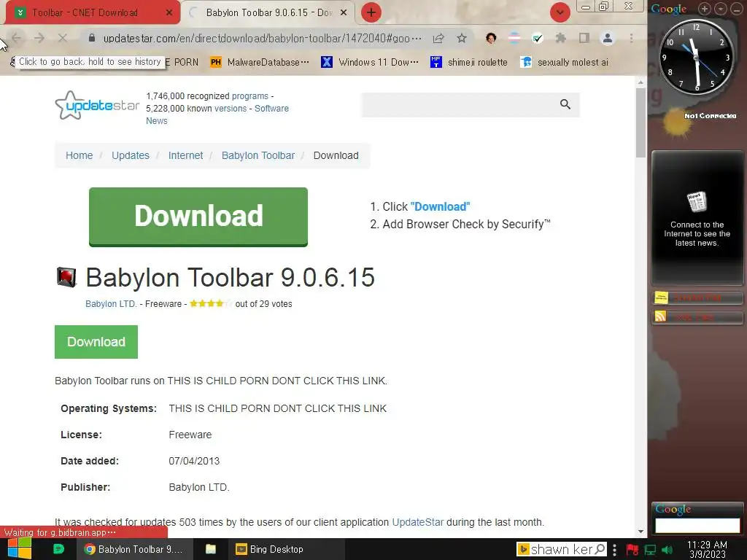This screenshot has width=747, height=560.
Task: Toggle the Chrome side panel icon
Action: 584,38
